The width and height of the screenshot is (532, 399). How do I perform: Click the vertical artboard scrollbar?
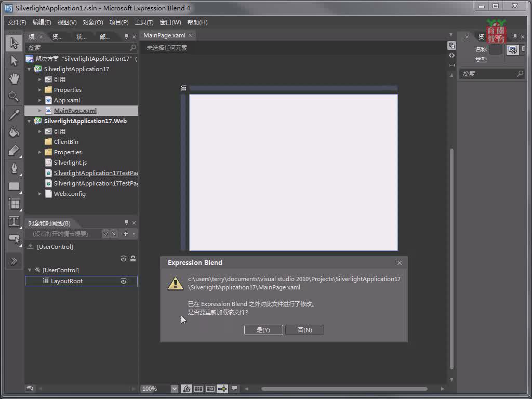pos(451,259)
